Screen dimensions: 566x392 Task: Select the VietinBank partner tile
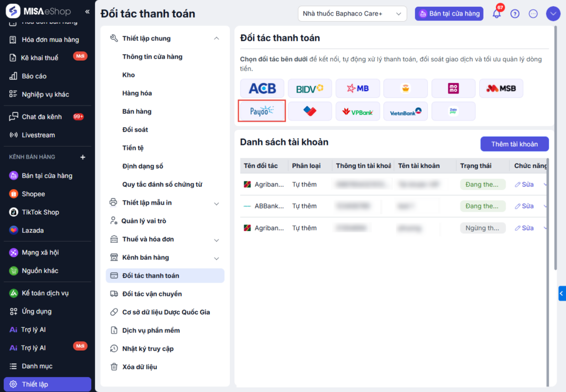[405, 111]
